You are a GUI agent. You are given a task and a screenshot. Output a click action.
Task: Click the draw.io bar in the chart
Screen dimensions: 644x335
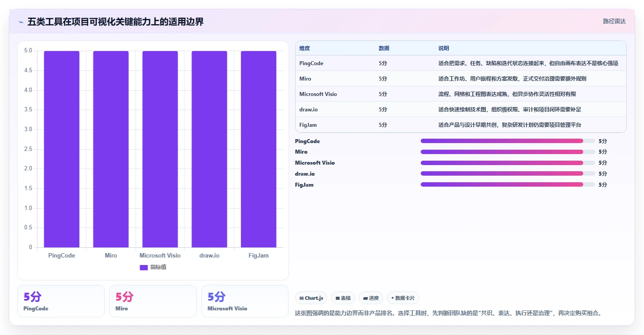pos(209,149)
